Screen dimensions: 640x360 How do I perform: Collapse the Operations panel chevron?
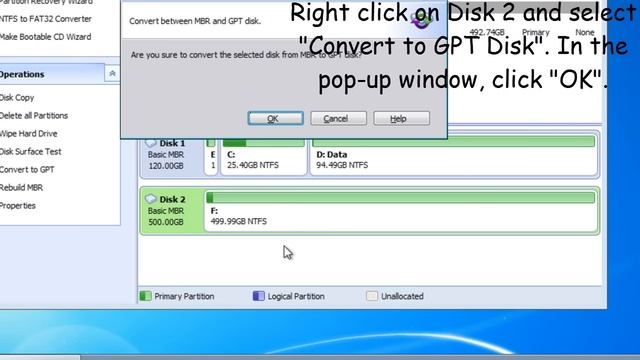(x=112, y=74)
